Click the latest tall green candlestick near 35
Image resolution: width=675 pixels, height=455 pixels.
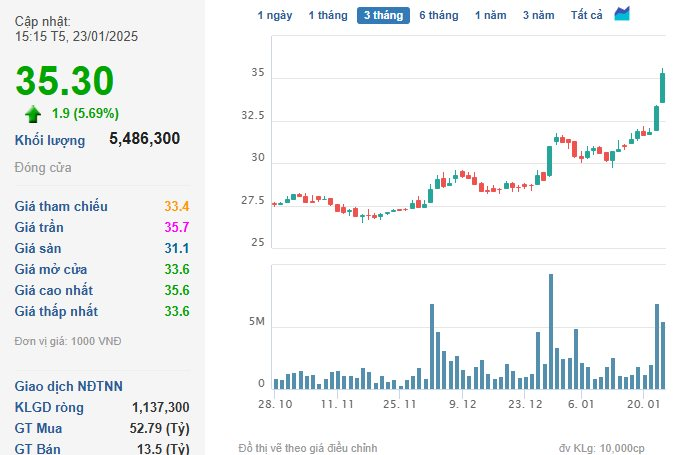pyautogui.click(x=663, y=88)
